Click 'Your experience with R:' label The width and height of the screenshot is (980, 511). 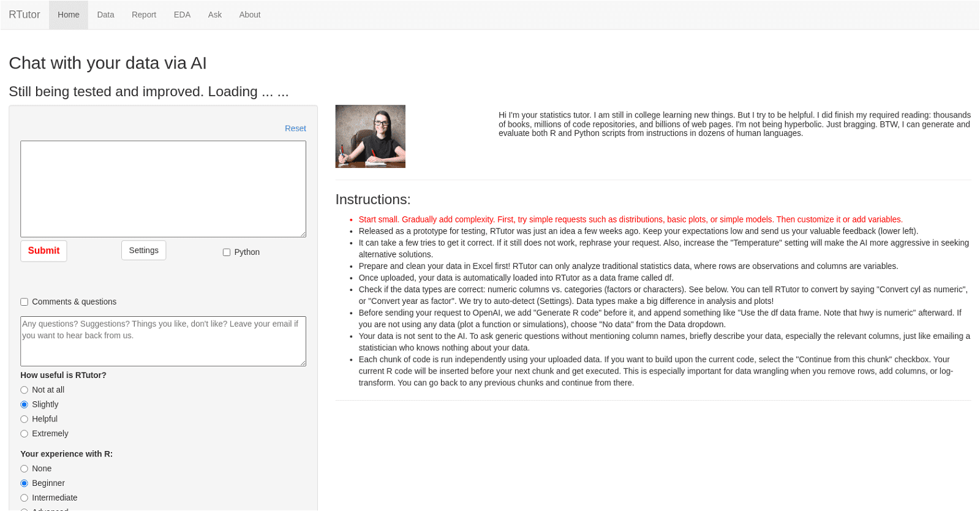click(x=66, y=454)
